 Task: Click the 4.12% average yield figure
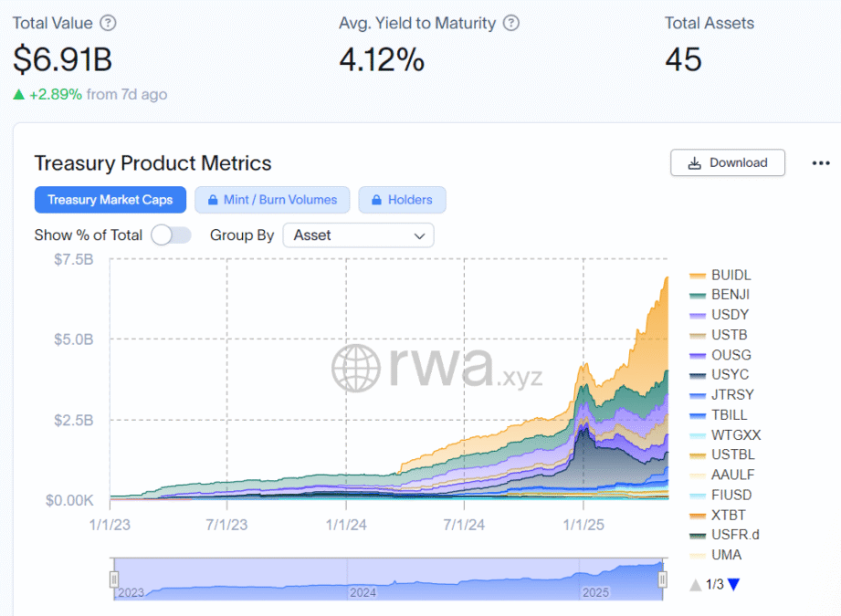(x=382, y=59)
